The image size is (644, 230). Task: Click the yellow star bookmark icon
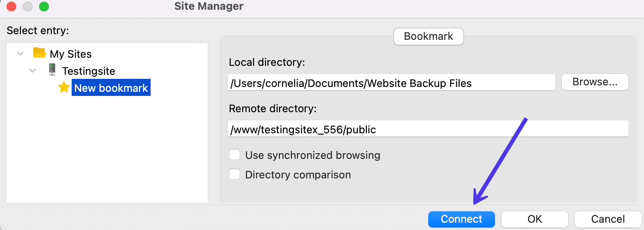64,87
